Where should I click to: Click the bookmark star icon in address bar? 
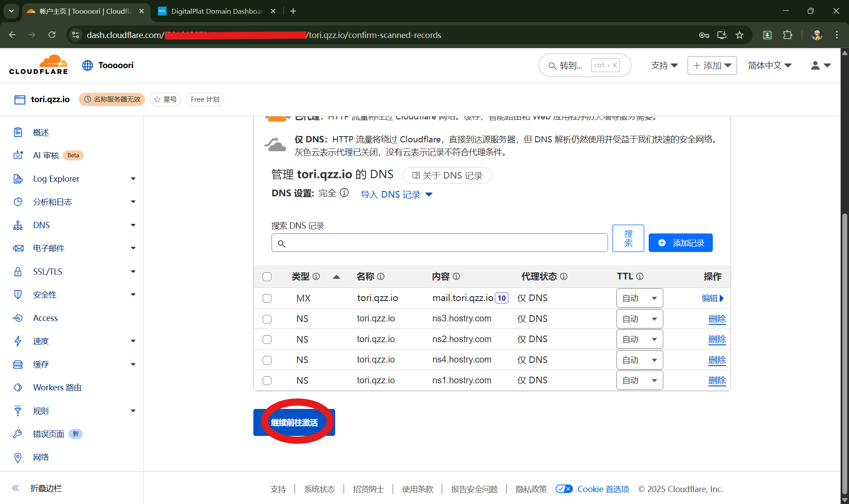point(739,35)
